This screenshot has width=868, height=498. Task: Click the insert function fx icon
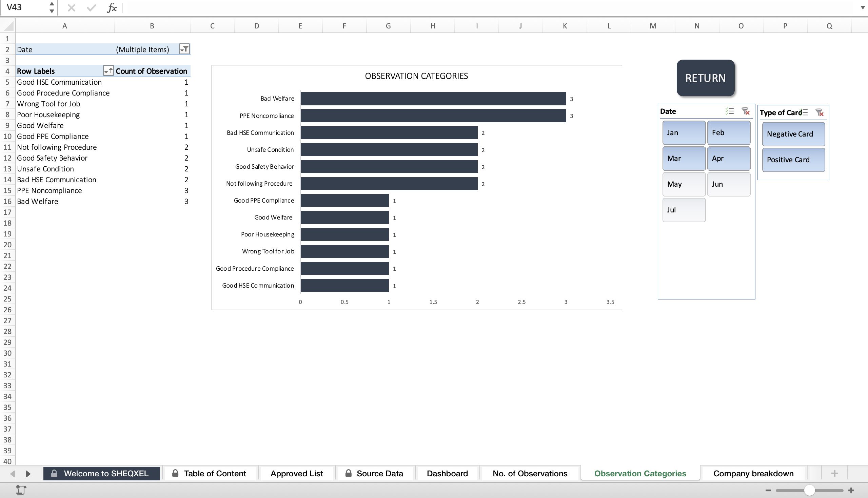click(112, 7)
